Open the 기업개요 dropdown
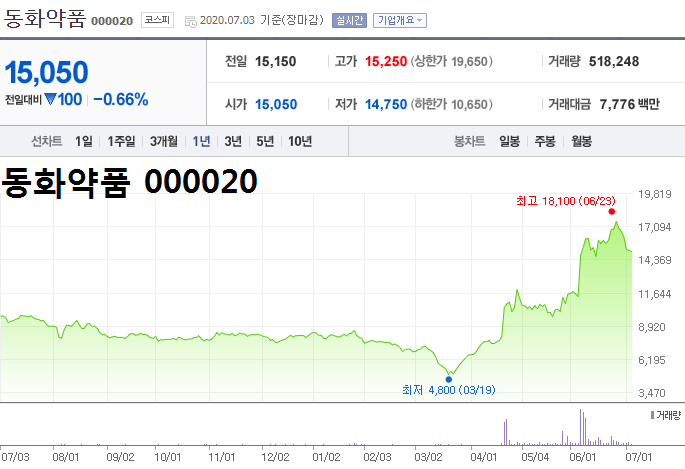The image size is (685, 469). [x=400, y=21]
